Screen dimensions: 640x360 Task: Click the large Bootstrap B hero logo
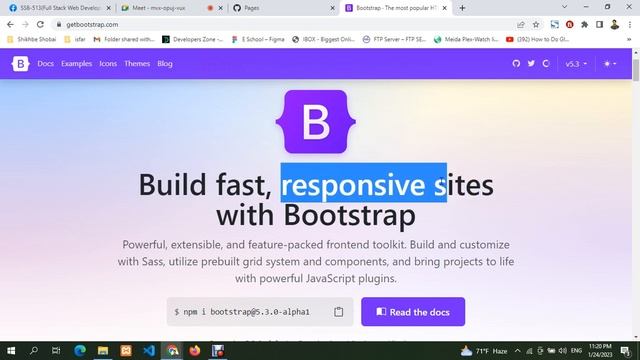pos(316,122)
